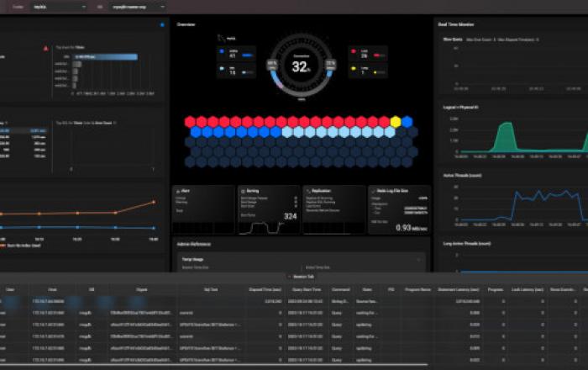Open the second top-bar instance dropdown
Viewport: 588px width, 370px height.
click(138, 7)
